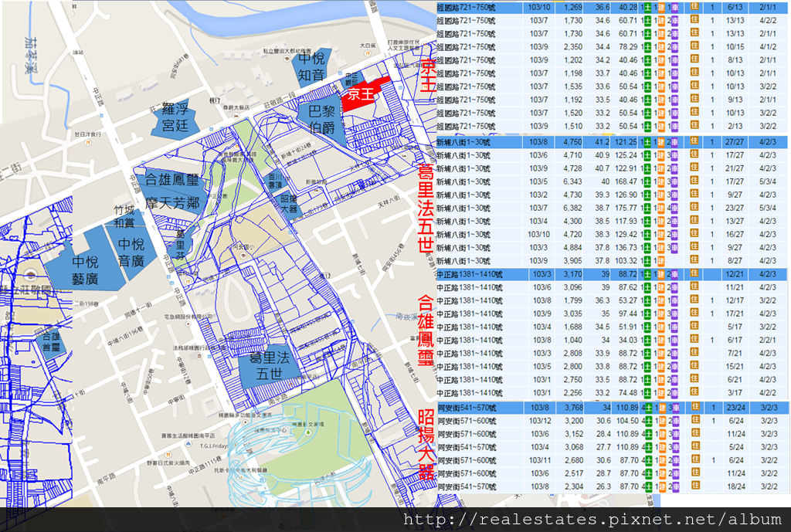
Task: Click 甘日洋食行 restaurant marker on map
Action: click(88, 142)
